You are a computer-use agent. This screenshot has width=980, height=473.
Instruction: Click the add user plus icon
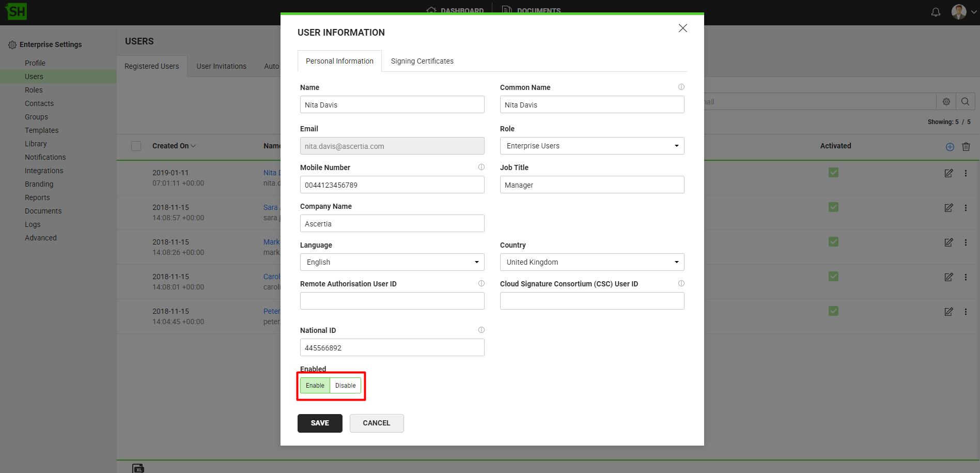click(x=950, y=147)
